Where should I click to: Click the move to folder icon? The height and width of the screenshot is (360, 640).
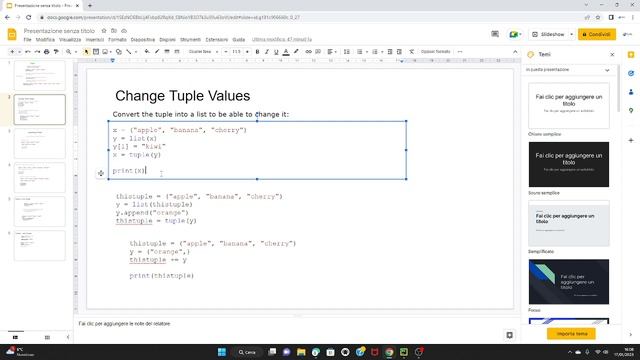click(114, 31)
